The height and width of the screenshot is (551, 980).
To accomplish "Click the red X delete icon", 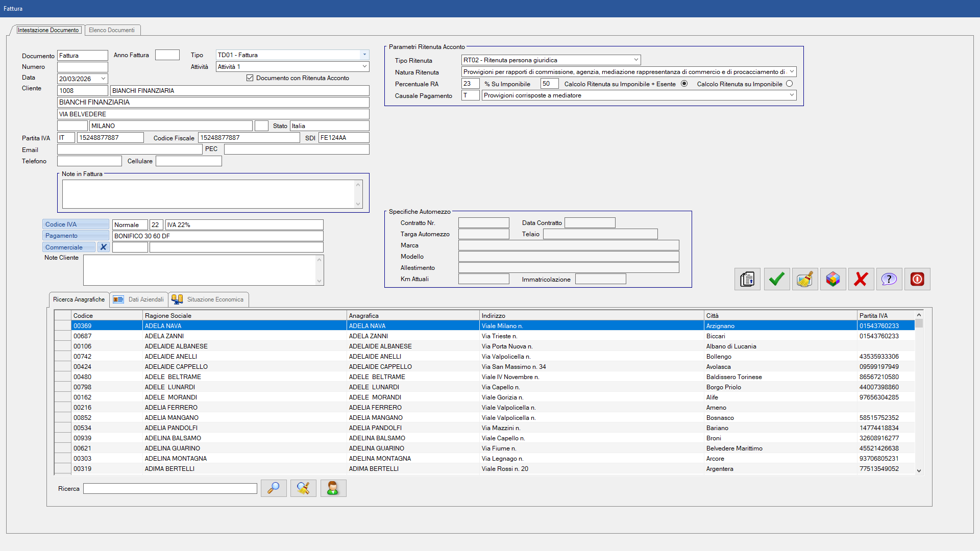I will pos(861,279).
